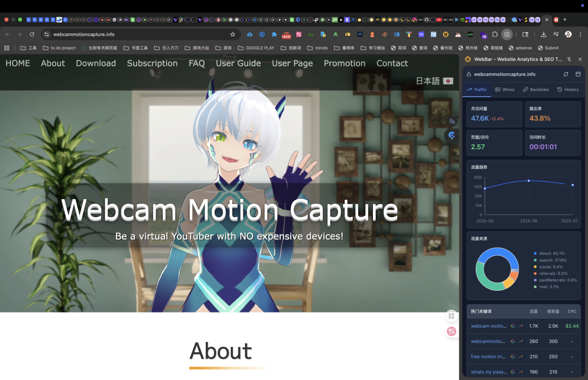Open the Subscription page
Image resolution: width=588 pixels, height=380 pixels.
coord(152,63)
